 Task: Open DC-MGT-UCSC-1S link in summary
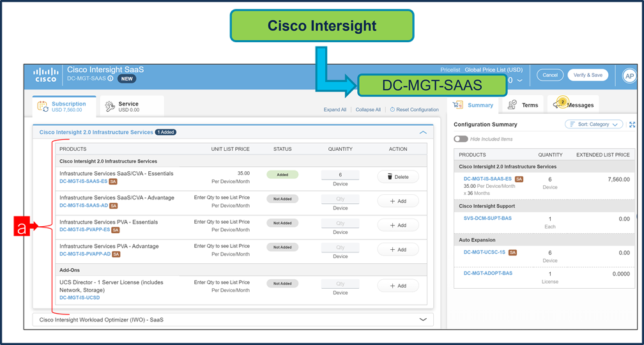click(485, 252)
